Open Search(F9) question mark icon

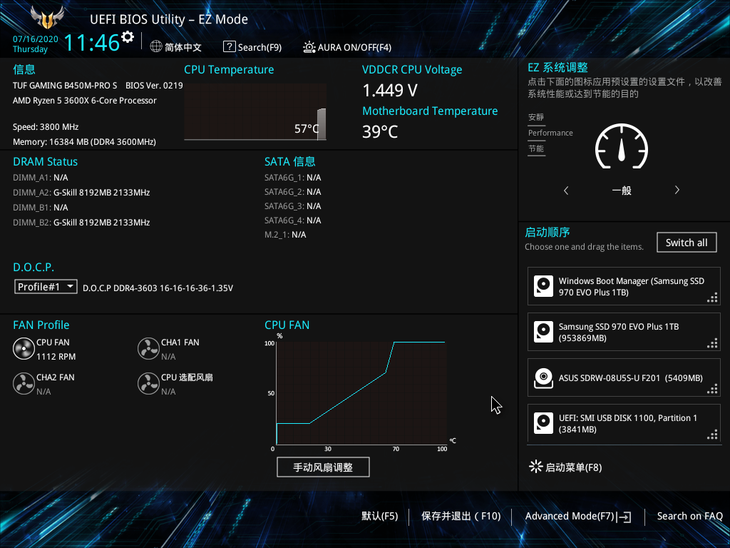[x=229, y=47]
